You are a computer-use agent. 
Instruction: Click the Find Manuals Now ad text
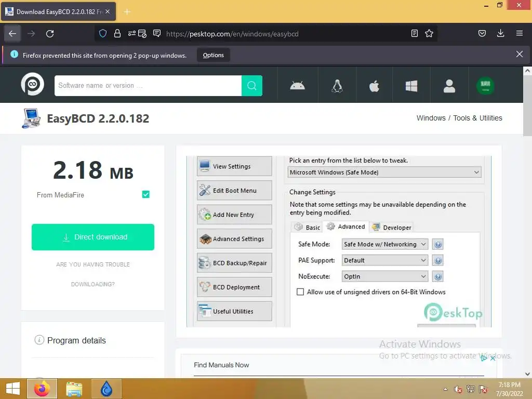click(x=221, y=365)
